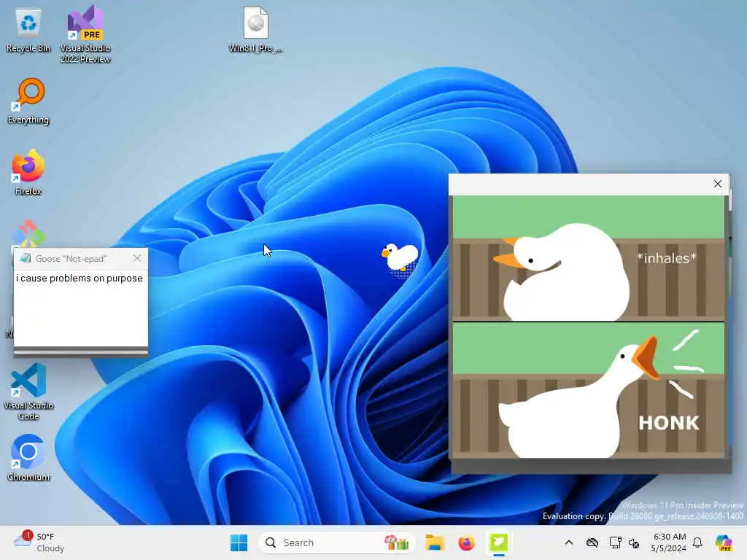Select the text "i cause problems on purpose"
The image size is (747, 560).
point(79,278)
